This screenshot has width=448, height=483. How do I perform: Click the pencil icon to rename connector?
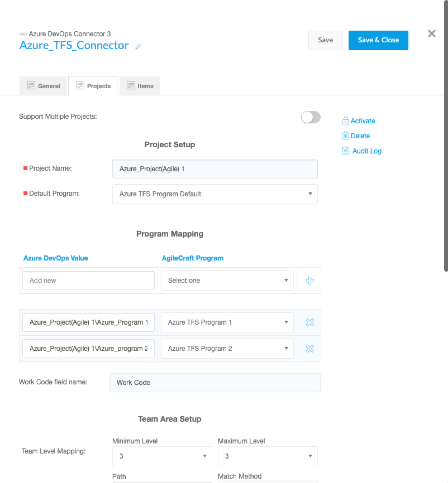click(x=138, y=46)
